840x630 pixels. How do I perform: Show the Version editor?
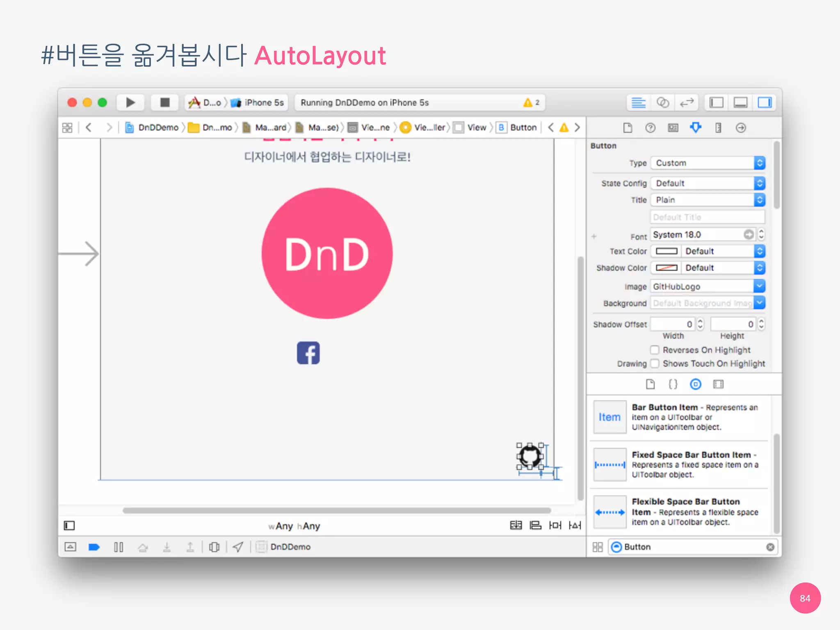point(687,103)
